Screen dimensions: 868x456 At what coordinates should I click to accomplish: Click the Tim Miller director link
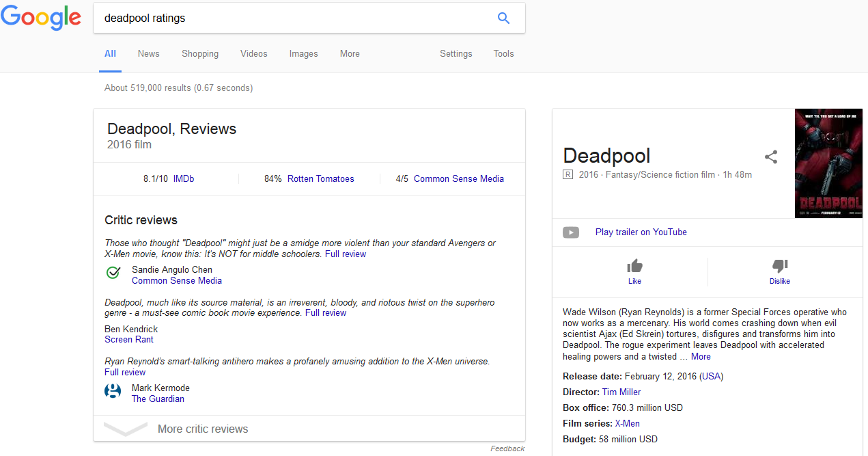(x=621, y=392)
